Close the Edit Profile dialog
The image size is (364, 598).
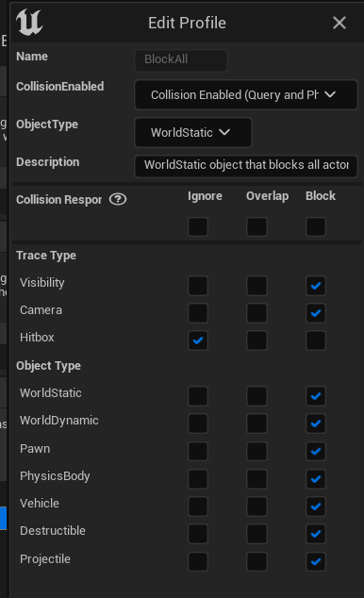click(339, 23)
